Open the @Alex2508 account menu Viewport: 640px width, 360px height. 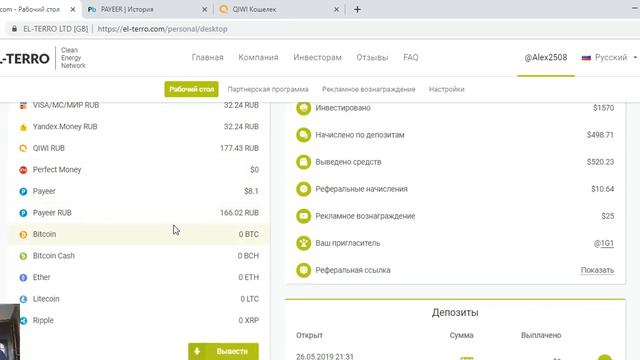[x=546, y=58]
